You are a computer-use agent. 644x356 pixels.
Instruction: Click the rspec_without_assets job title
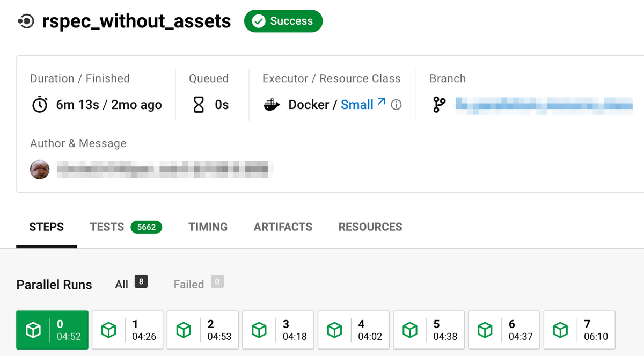pos(137,21)
